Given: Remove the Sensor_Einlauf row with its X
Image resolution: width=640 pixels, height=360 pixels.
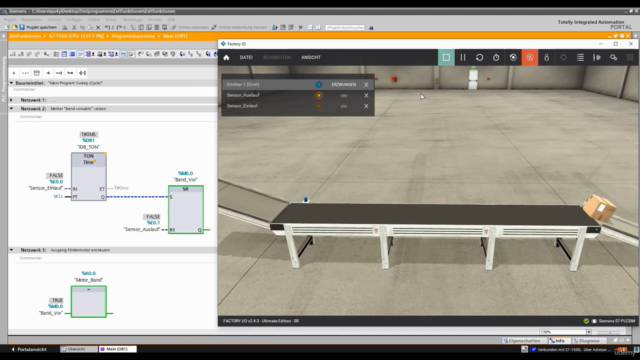Looking at the screenshot, I should (366, 106).
